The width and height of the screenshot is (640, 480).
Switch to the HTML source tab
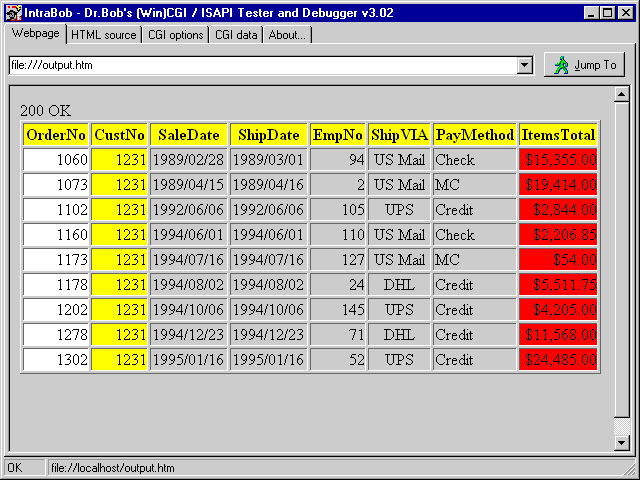(104, 35)
